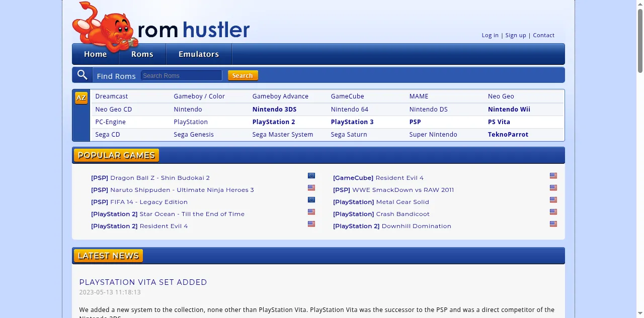This screenshot has width=644, height=318.
Task: Click the scrollbar up arrow
Action: coord(640,4)
